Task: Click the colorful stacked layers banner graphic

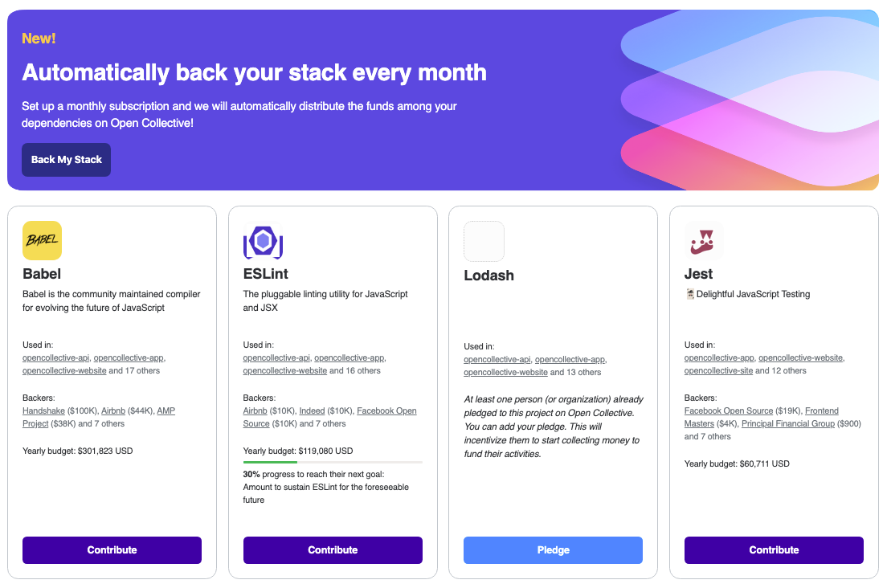Action: tap(750, 100)
